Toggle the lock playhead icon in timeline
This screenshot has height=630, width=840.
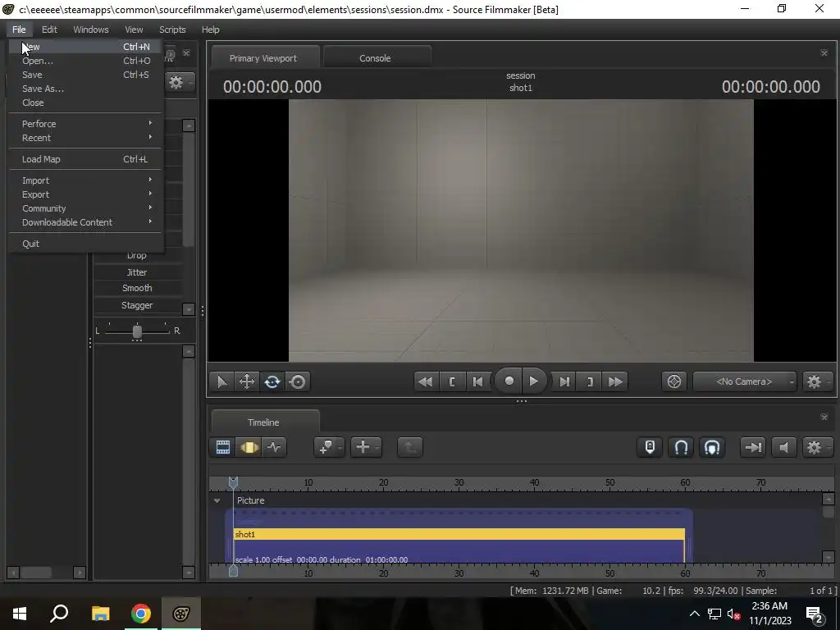point(650,447)
